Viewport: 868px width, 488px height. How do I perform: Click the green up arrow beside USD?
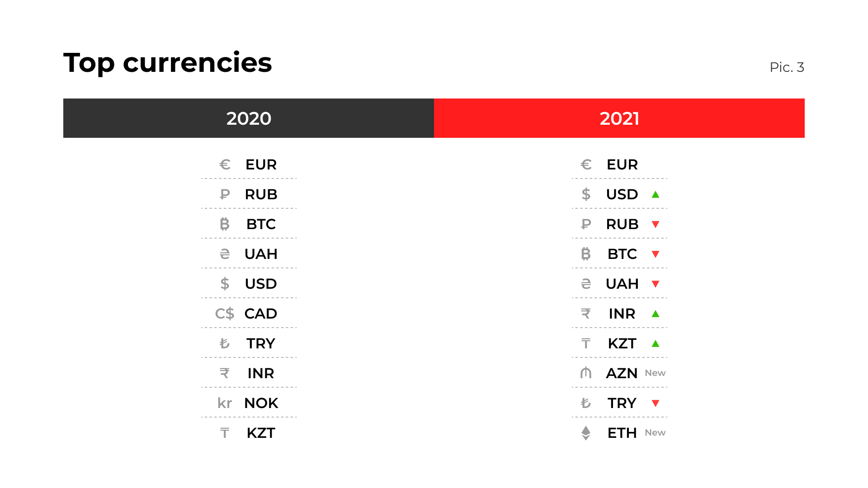click(656, 195)
